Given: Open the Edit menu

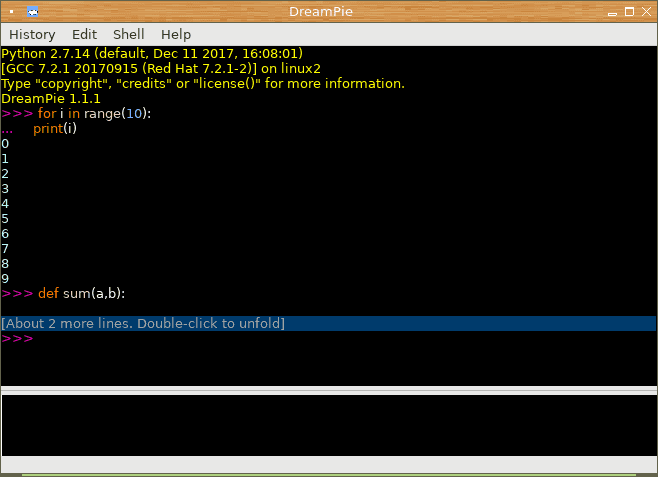Looking at the screenshot, I should point(84,34).
